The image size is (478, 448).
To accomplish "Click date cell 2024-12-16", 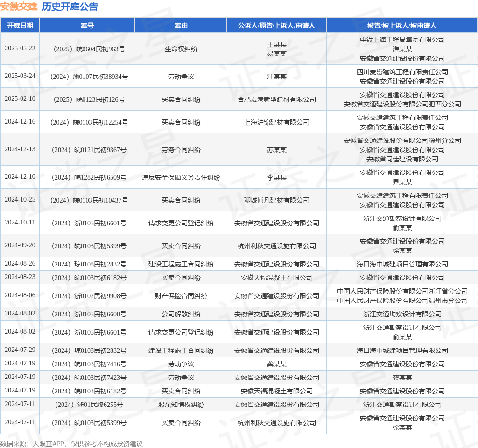I will (x=20, y=122).
